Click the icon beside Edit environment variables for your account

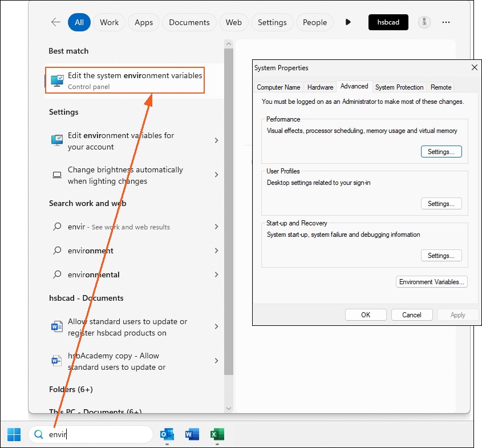point(57,140)
